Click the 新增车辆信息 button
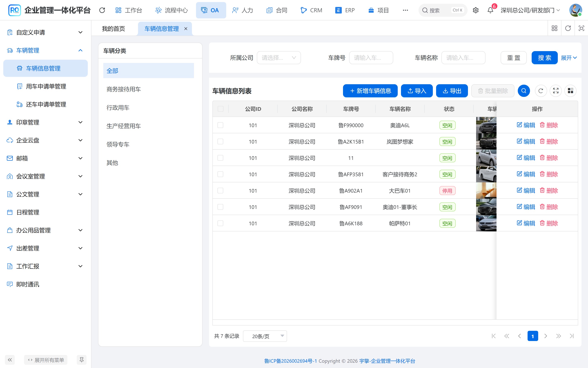588x368 pixels. click(370, 91)
